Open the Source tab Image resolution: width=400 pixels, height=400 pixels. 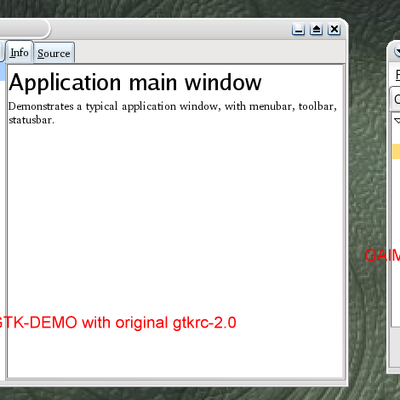click(x=54, y=53)
